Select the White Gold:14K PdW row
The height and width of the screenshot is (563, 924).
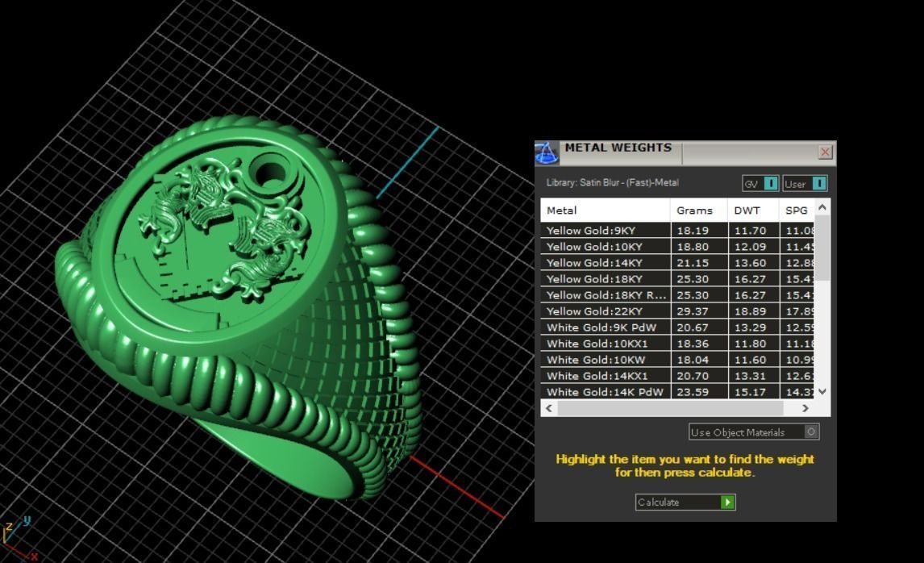pyautogui.click(x=677, y=391)
